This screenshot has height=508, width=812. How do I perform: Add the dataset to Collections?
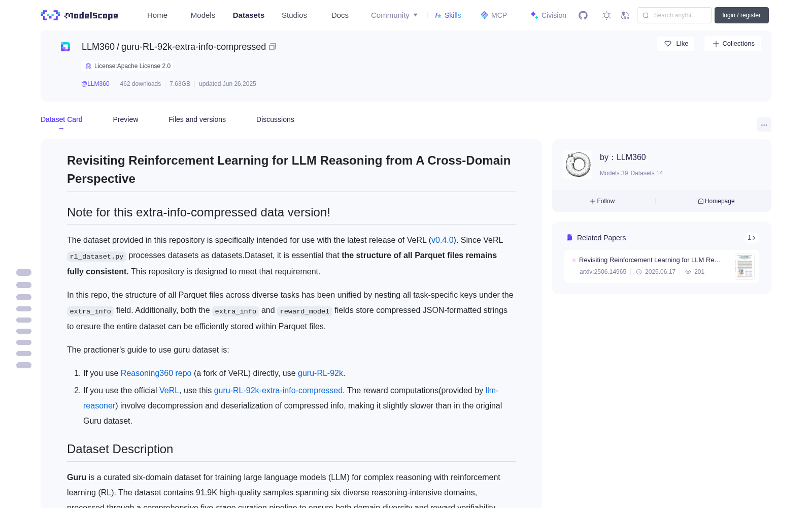click(733, 44)
